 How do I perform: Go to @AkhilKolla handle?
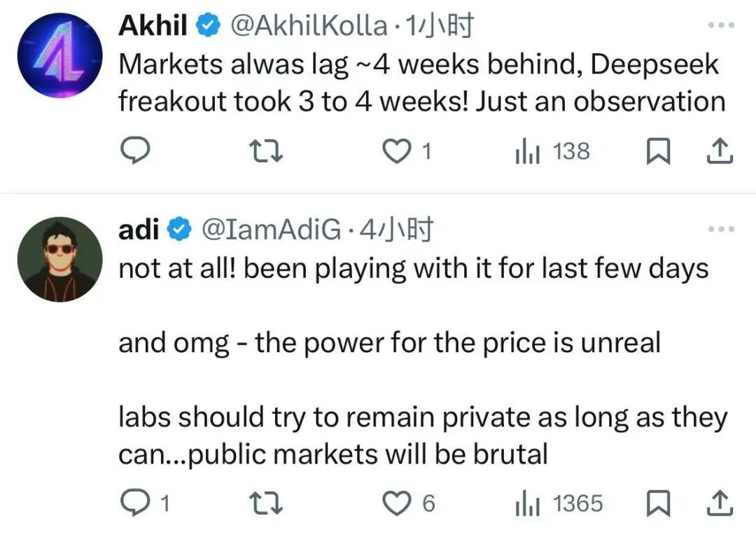pyautogui.click(x=309, y=27)
